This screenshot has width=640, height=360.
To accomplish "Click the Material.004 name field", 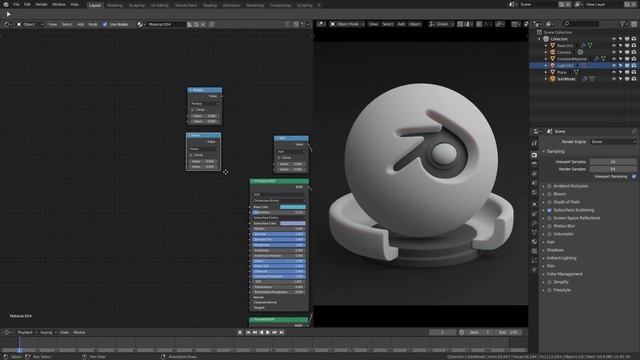I will point(166,24).
